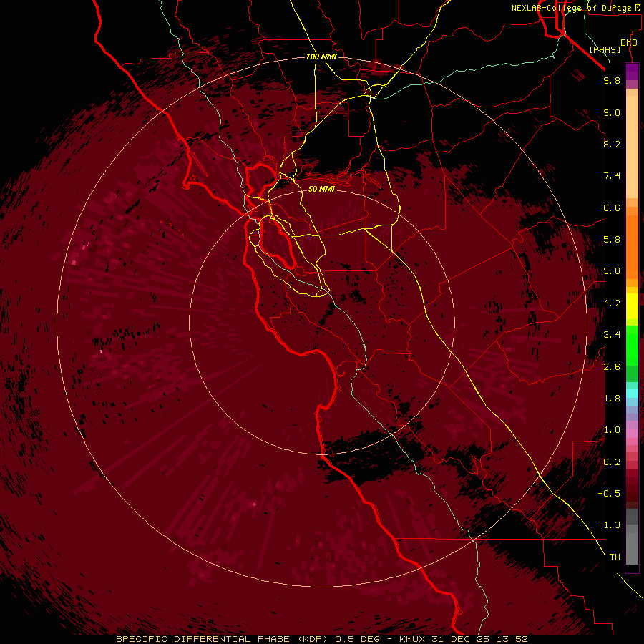Click the 5.0 scale value
Viewport: 644px width, 644px height.
612,271
